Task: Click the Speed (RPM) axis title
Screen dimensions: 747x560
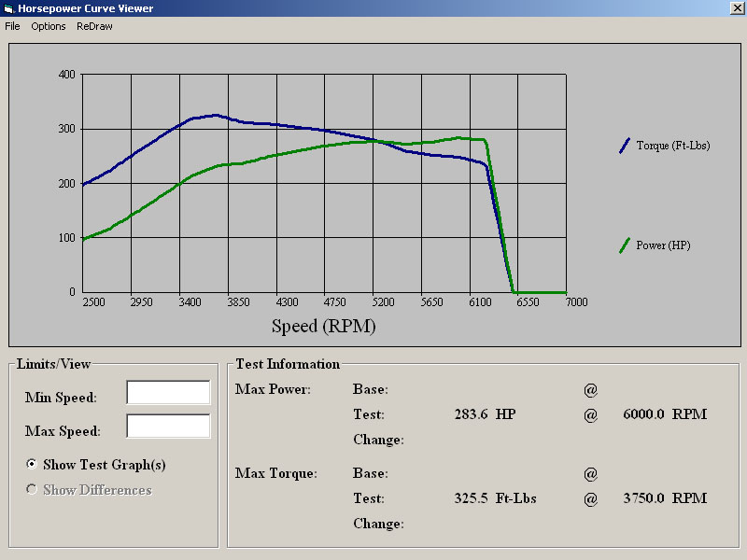Action: [324, 327]
